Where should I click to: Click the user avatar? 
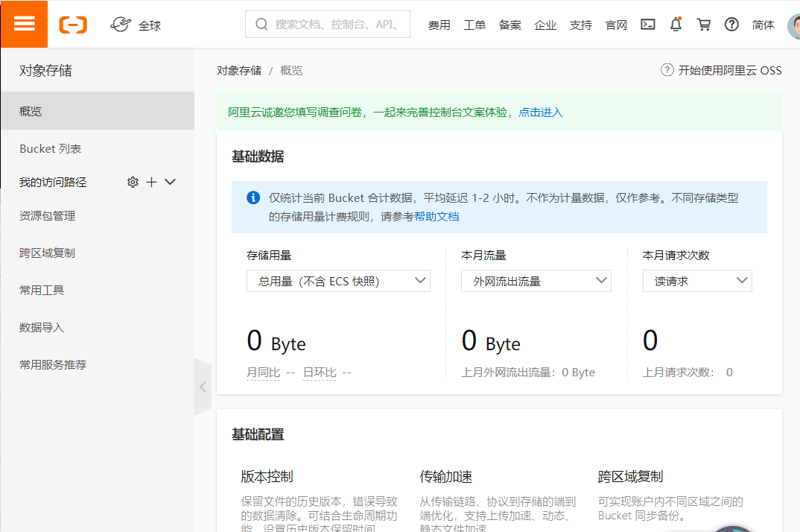point(794,25)
